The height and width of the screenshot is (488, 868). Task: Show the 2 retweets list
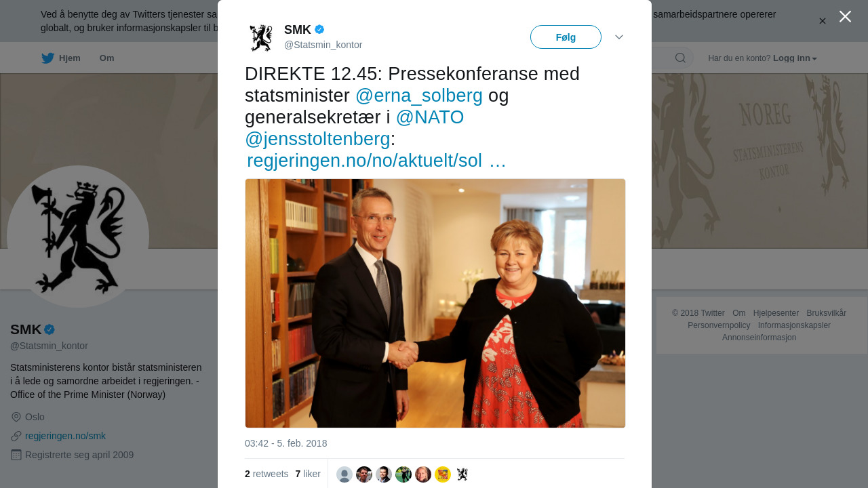click(x=267, y=474)
